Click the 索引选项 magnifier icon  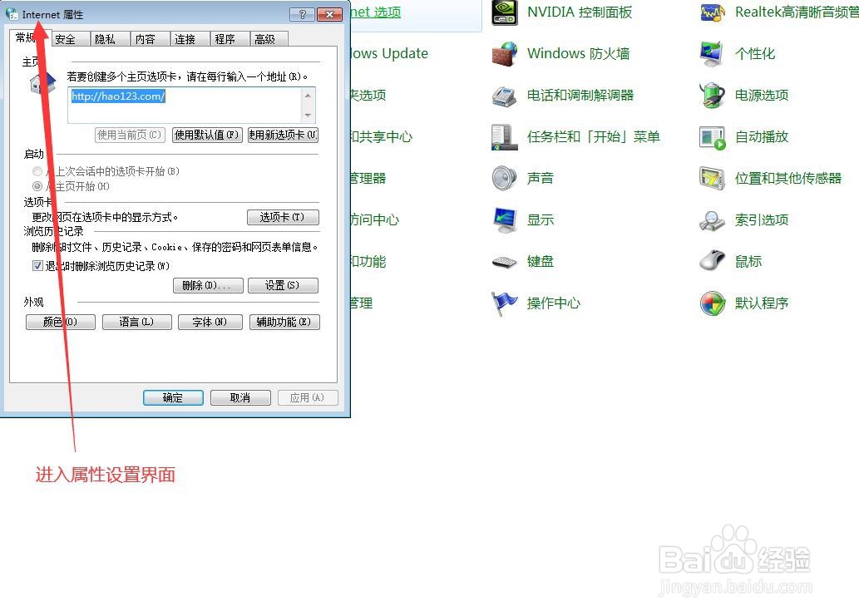(712, 220)
